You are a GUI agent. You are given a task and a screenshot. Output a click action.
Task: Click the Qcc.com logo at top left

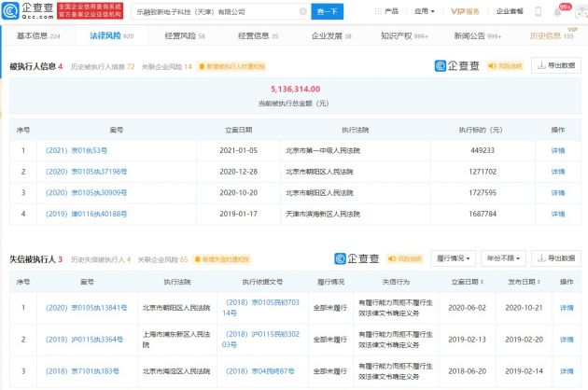click(x=28, y=11)
